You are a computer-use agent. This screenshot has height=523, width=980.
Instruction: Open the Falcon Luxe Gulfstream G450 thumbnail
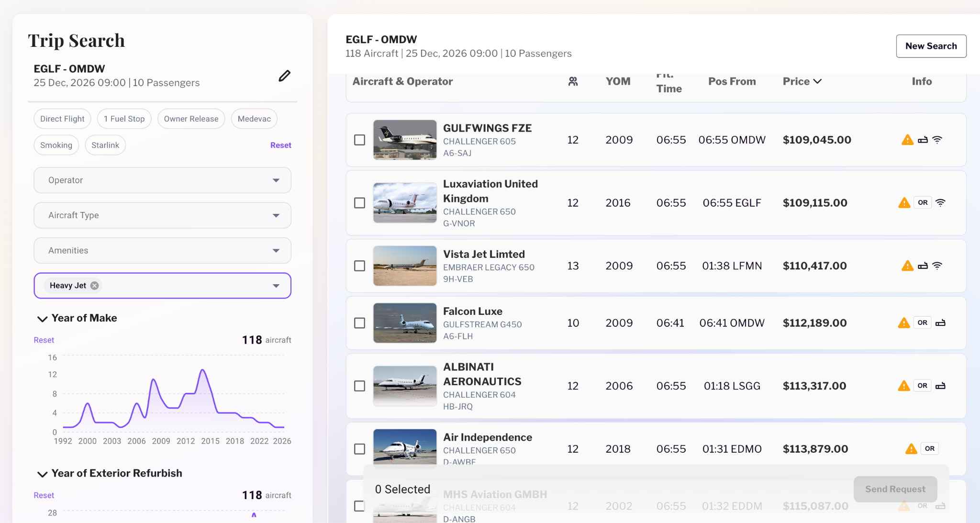pyautogui.click(x=405, y=323)
